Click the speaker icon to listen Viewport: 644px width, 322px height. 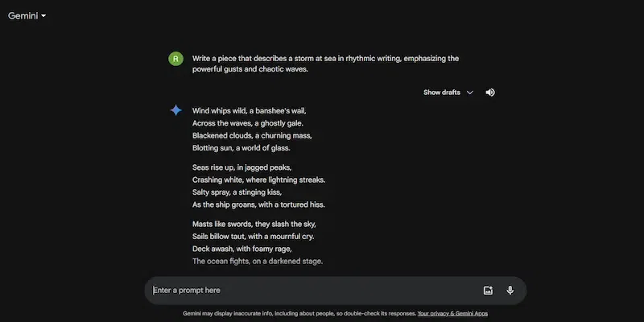[x=490, y=93]
